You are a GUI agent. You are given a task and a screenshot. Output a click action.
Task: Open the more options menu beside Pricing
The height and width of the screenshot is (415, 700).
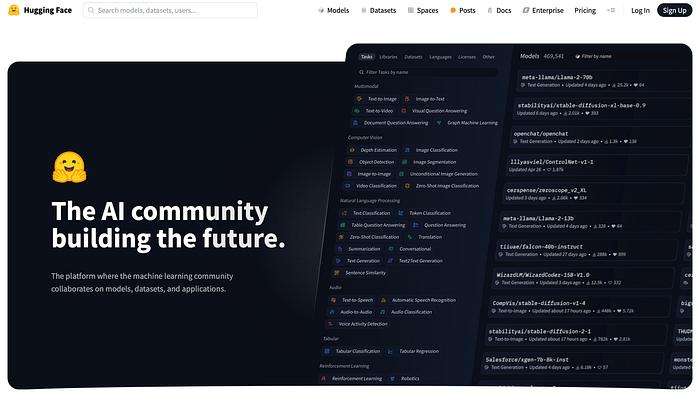(611, 10)
